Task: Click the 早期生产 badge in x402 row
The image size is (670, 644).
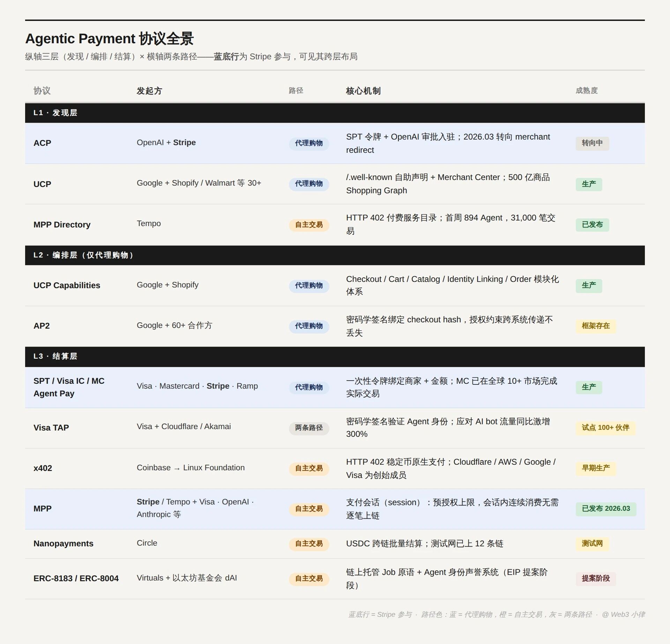Action: 595,468
